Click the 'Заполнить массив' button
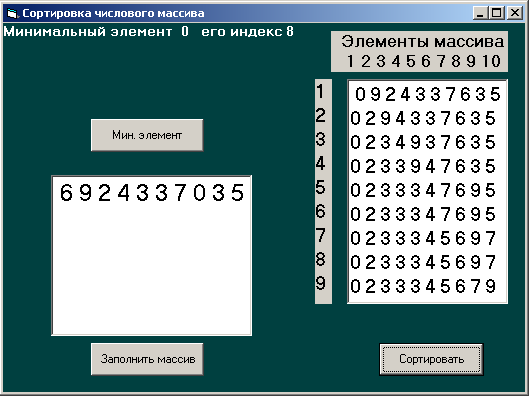 [147, 359]
